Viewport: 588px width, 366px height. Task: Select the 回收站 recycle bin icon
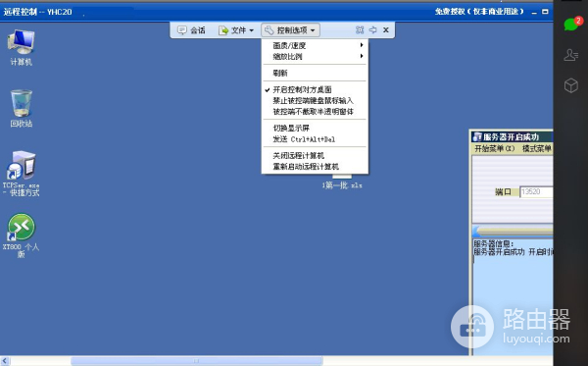[x=21, y=109]
